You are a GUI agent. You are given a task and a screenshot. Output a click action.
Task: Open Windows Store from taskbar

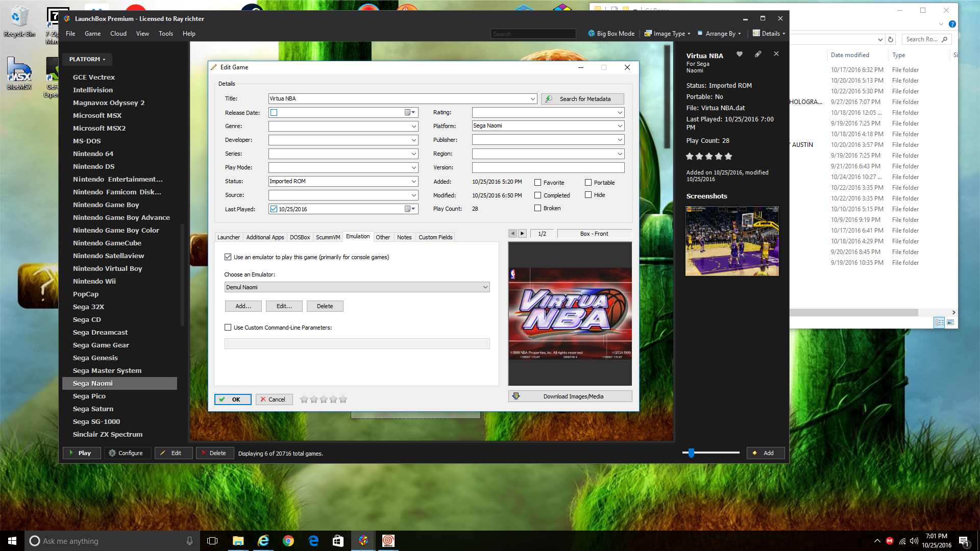click(x=338, y=541)
